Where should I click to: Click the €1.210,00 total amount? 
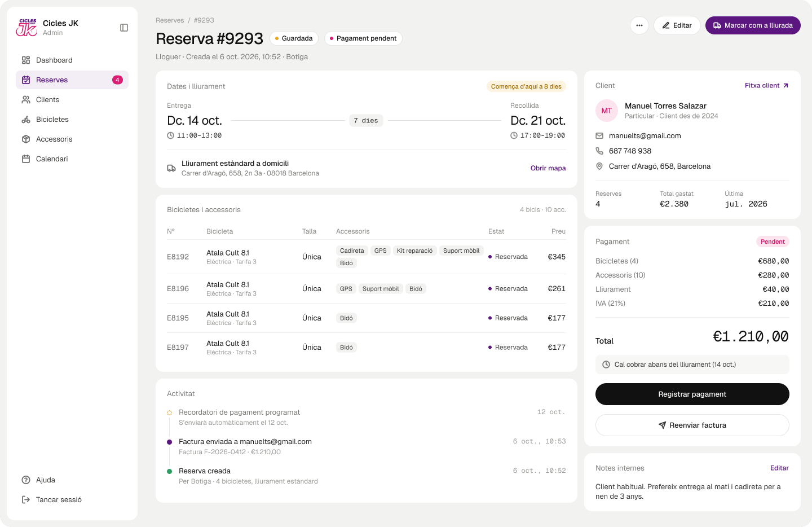(751, 337)
